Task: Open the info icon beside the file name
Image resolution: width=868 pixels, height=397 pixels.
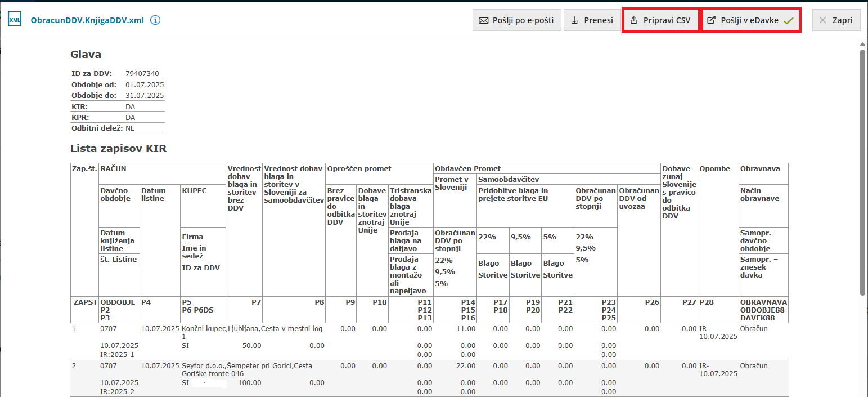Action: pos(156,20)
